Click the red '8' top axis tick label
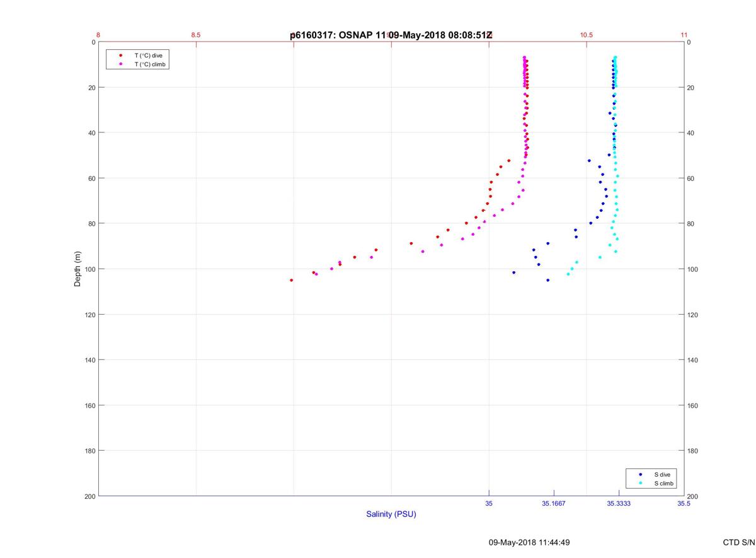 [98, 35]
